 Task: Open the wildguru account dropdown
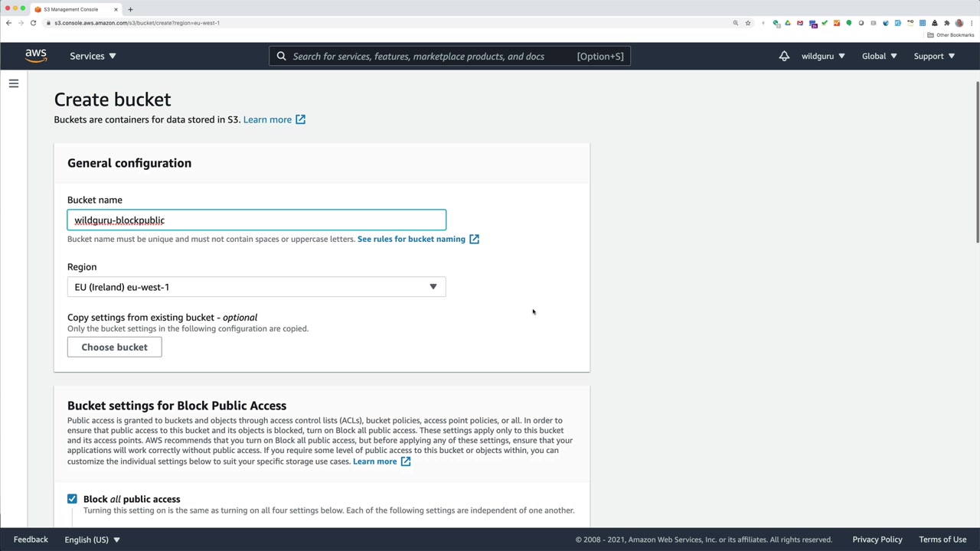pos(823,56)
